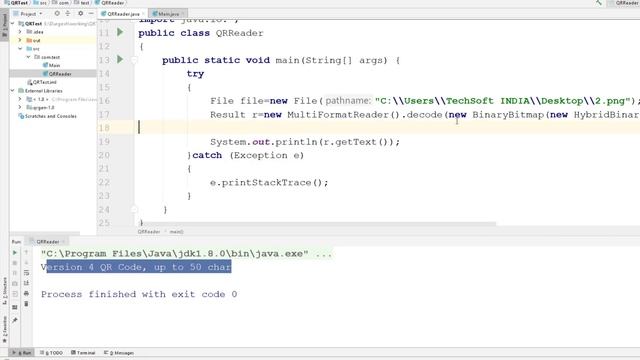
Task: Click the restore layout icon in the Run panel
Action: 15,307
